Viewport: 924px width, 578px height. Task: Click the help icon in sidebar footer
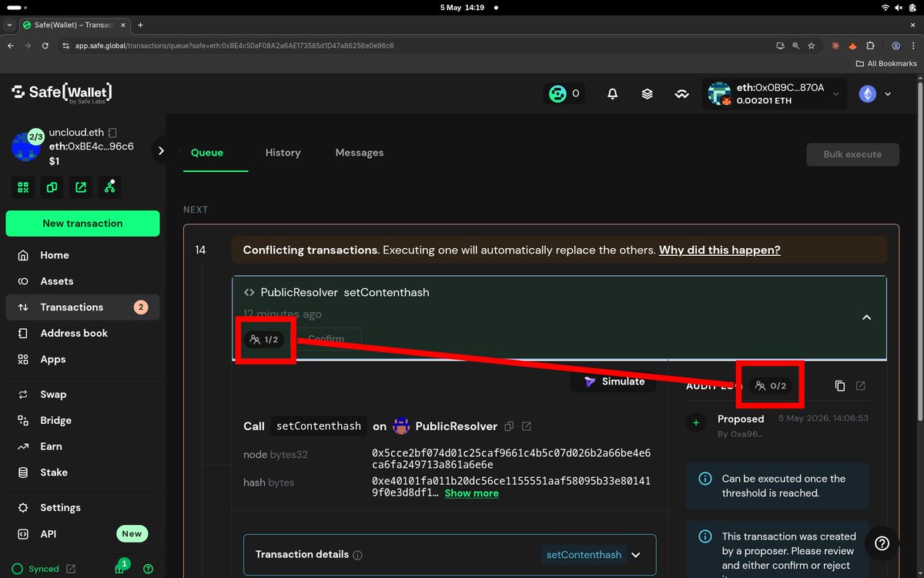(x=148, y=569)
